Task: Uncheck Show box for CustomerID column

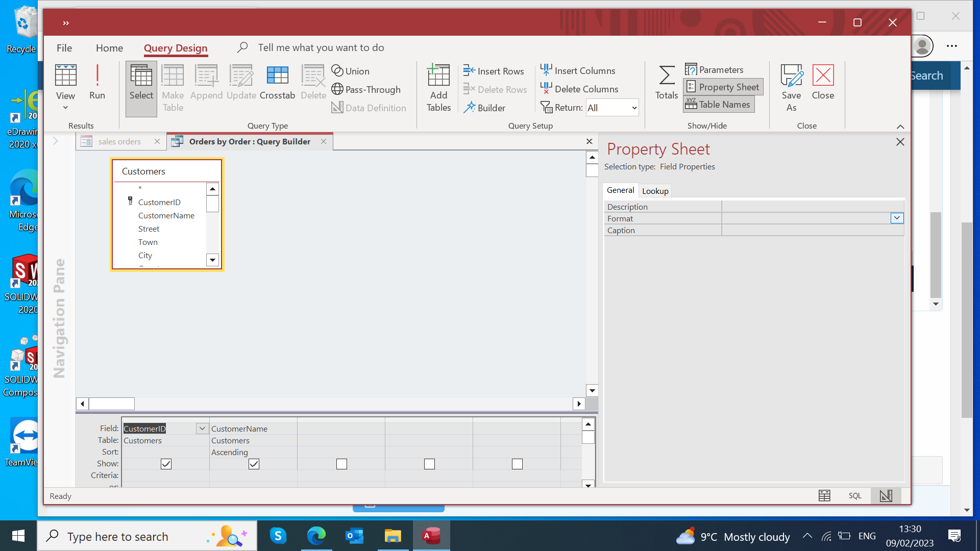Action: click(166, 464)
